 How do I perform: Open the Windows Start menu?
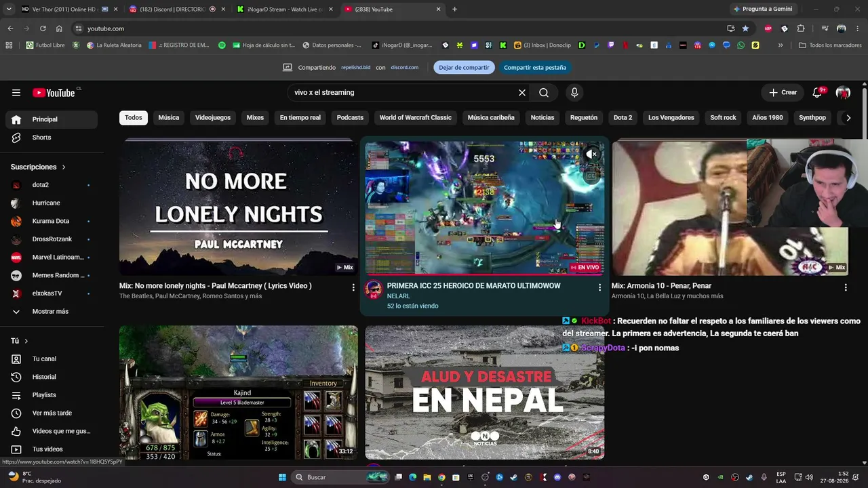282,477
